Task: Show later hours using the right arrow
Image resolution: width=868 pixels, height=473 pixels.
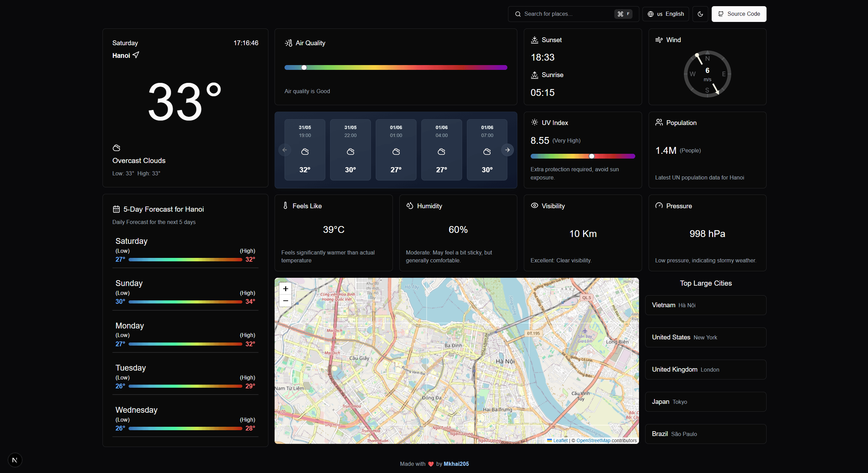Action: pos(507,150)
